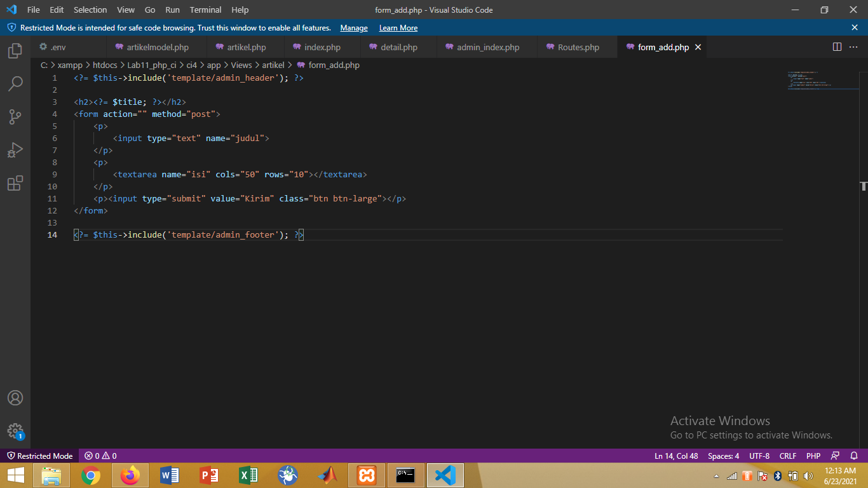
Task: Open the Search view
Action: point(15,83)
